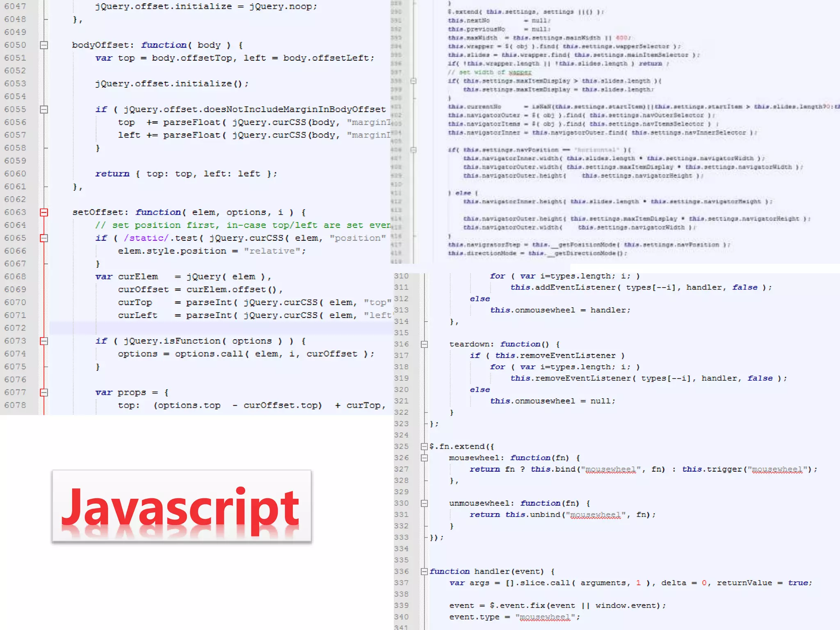
Task: Collapse the bodyOffset function fold at line 6050
Action: [x=44, y=45]
